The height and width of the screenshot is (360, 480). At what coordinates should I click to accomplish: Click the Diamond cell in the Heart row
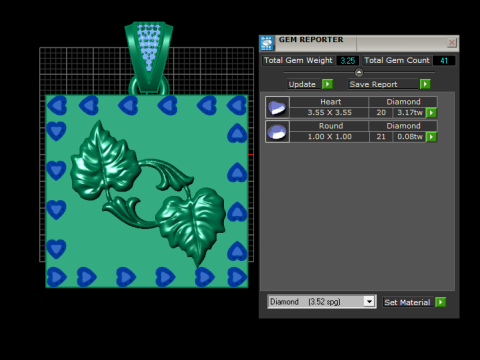coord(403,102)
